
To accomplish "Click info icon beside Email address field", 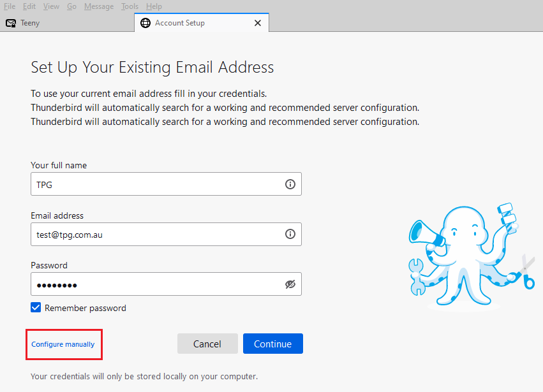I will coord(290,234).
